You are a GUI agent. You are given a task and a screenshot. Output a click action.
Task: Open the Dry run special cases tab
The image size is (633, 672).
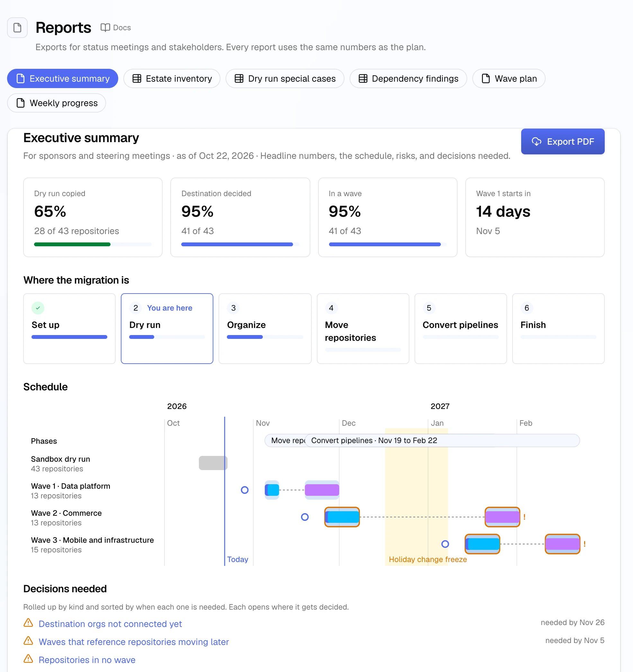click(x=285, y=78)
